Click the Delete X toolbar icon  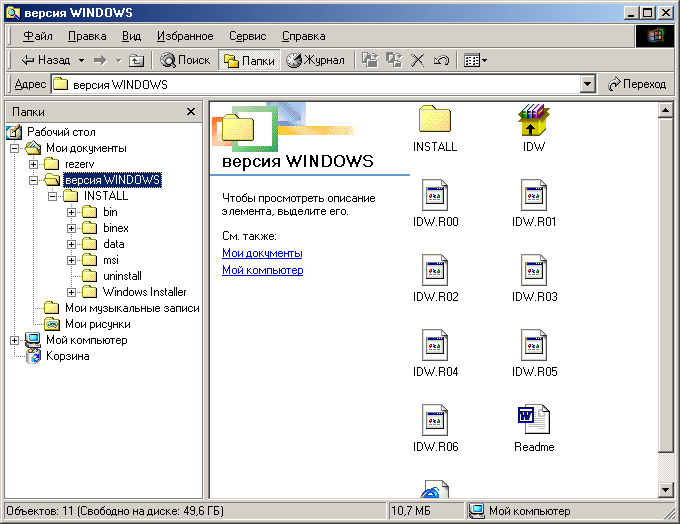coord(417,60)
